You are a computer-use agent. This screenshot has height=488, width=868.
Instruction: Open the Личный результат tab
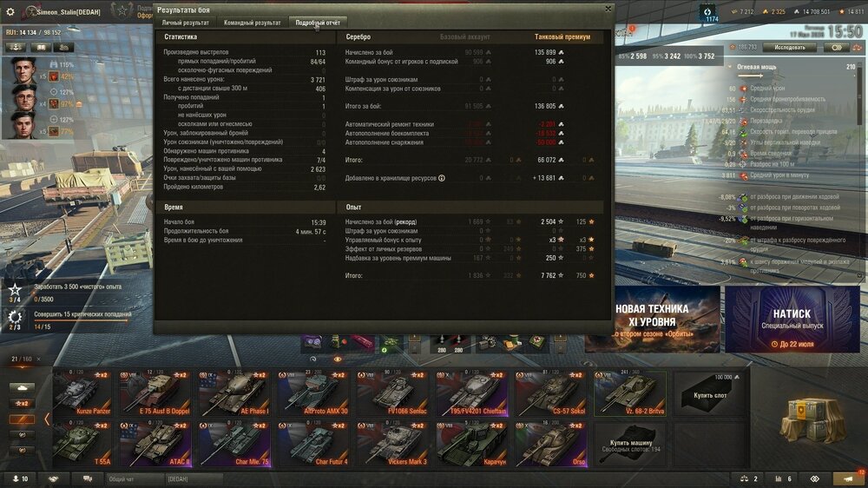pos(186,23)
